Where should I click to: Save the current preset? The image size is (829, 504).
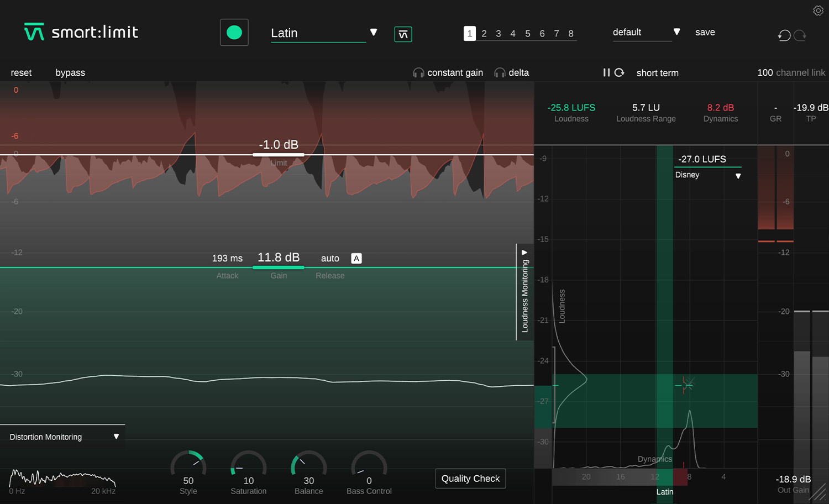[x=705, y=32]
